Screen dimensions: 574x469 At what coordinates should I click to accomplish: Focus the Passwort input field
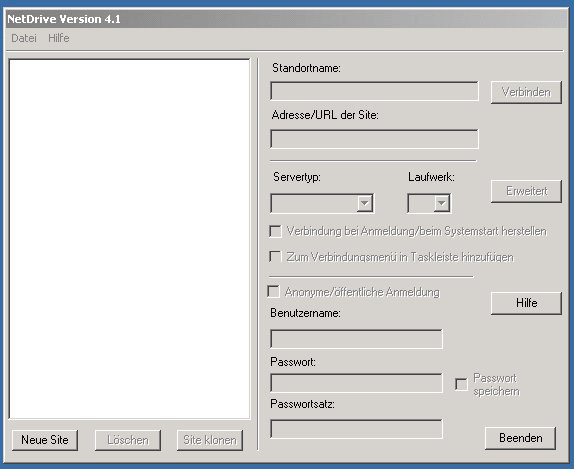(x=356, y=383)
